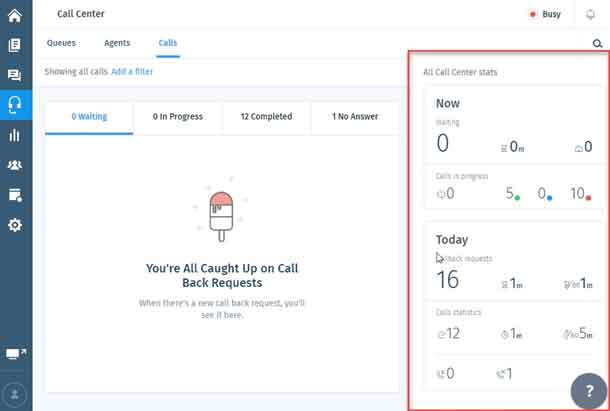Viewport: 610px width, 411px height.
Task: Open the Chat conversations icon
Action: click(15, 75)
